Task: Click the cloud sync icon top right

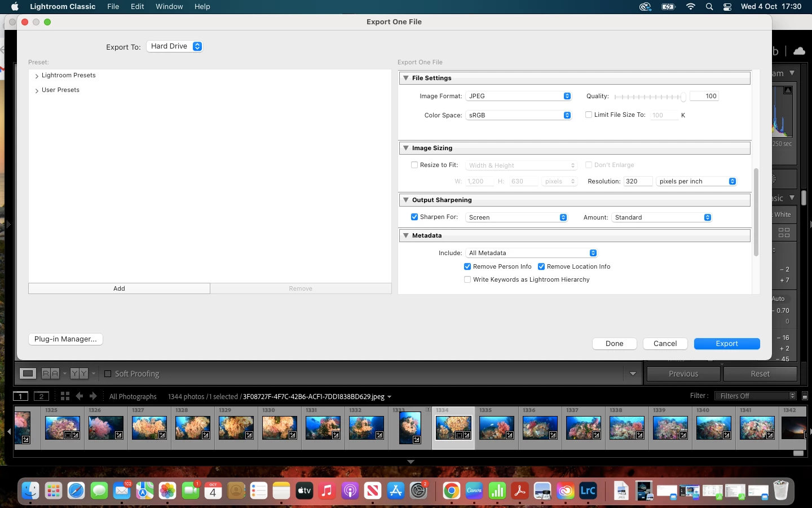Action: 799,51
